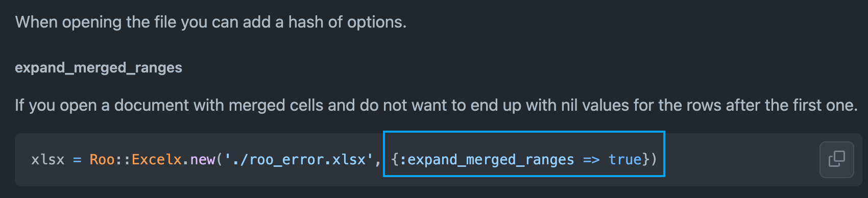Viewport: 868px width, 198px height.
Task: Click the words 'merged cells' in the paragraph
Action: click(276, 105)
